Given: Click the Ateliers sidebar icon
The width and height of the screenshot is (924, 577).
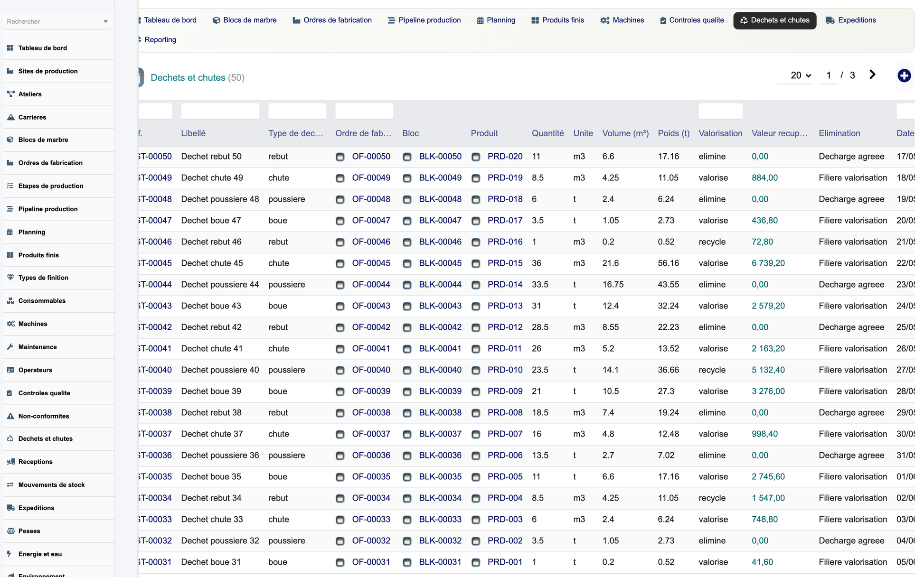Looking at the screenshot, I should (10, 94).
